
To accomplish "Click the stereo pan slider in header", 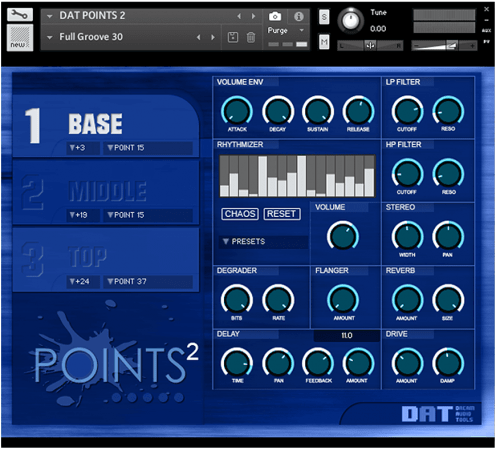I will click(370, 46).
